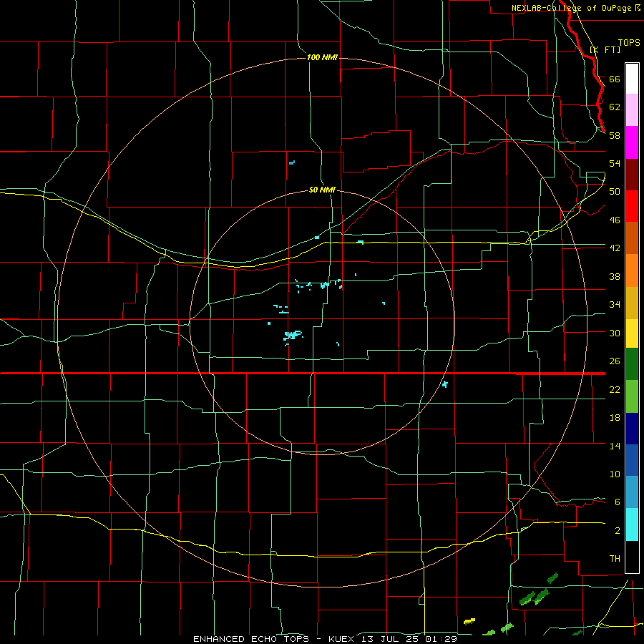Click the '100 NMI' range ring label
This screenshot has height=644, width=644.
tap(322, 57)
